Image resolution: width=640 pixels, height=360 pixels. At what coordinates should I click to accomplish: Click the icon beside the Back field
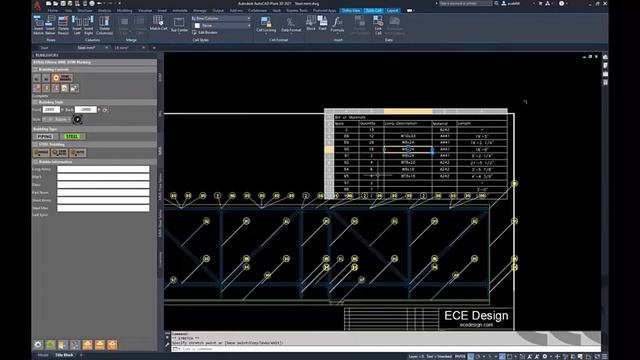coord(105,110)
